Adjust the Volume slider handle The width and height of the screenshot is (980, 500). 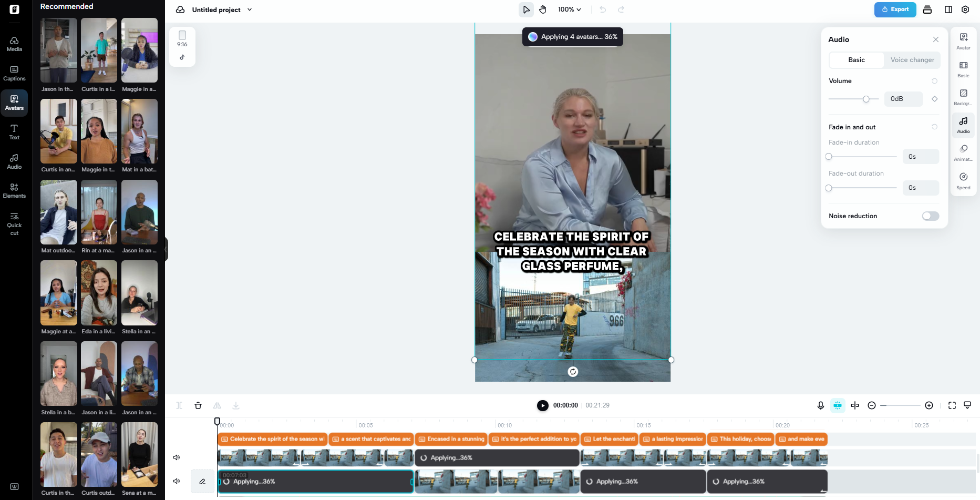point(866,99)
